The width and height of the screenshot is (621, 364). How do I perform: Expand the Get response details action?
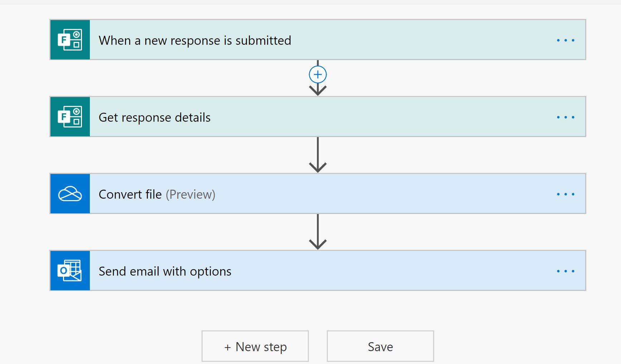(322, 117)
